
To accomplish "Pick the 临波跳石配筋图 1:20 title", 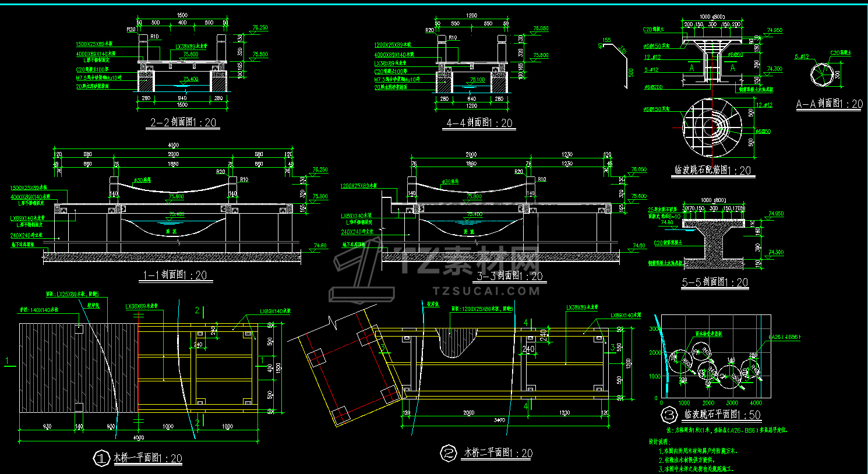I will tap(712, 171).
